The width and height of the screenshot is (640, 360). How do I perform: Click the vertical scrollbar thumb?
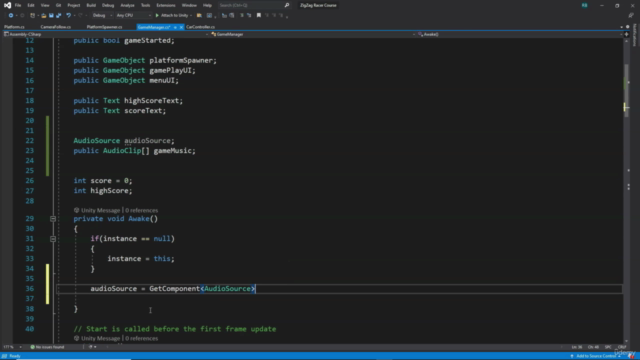pos(626,90)
